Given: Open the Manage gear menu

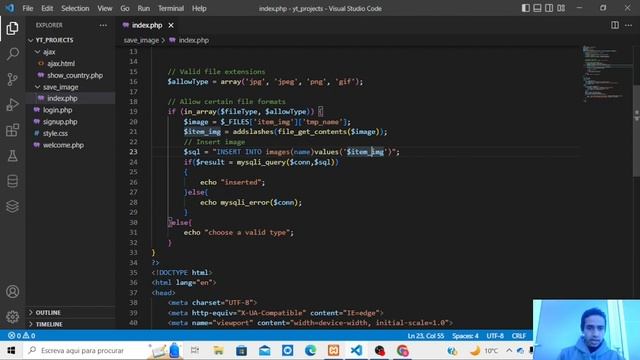Looking at the screenshot, I should coord(12,317).
